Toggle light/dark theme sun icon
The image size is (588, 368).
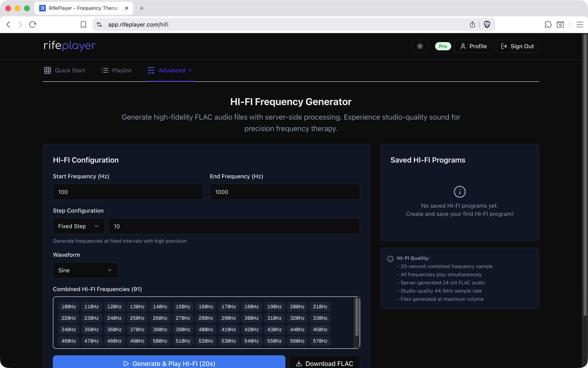coord(420,46)
